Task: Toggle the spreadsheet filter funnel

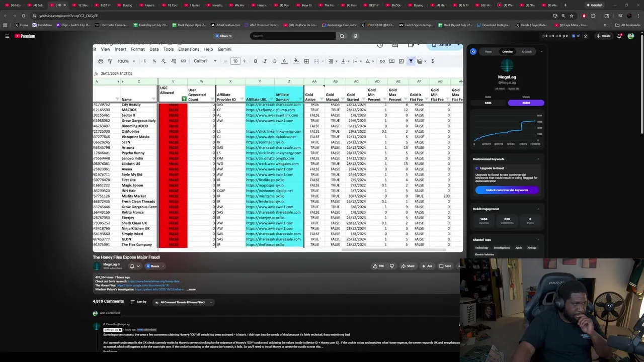Action: (x=411, y=61)
